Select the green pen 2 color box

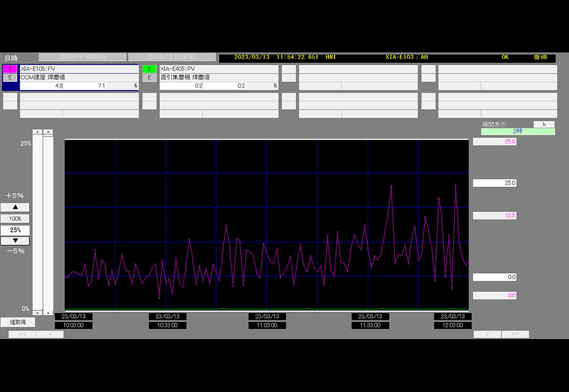click(x=149, y=69)
